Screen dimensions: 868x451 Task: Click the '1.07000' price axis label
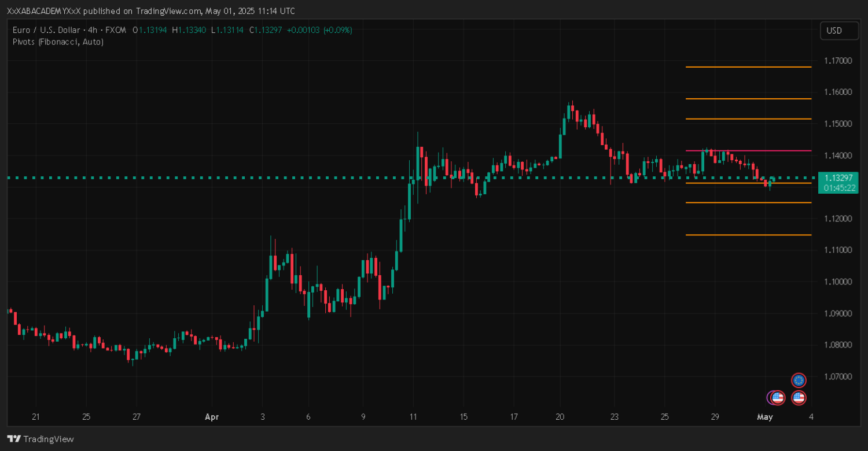click(x=838, y=376)
